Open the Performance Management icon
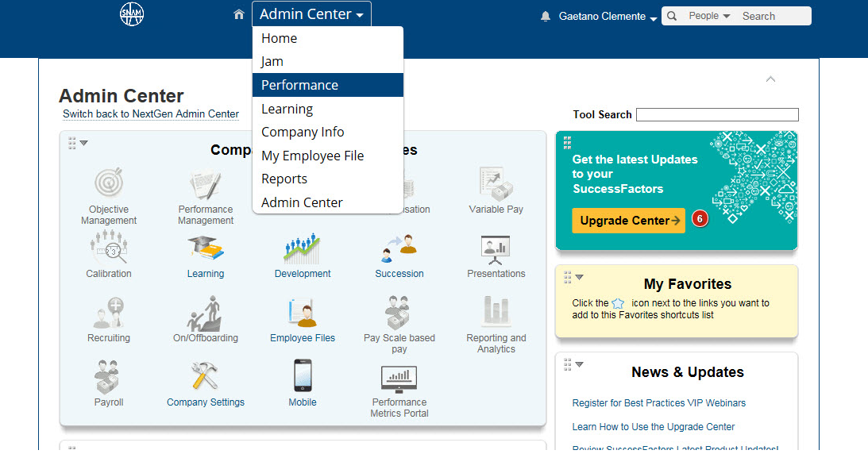 [x=206, y=184]
